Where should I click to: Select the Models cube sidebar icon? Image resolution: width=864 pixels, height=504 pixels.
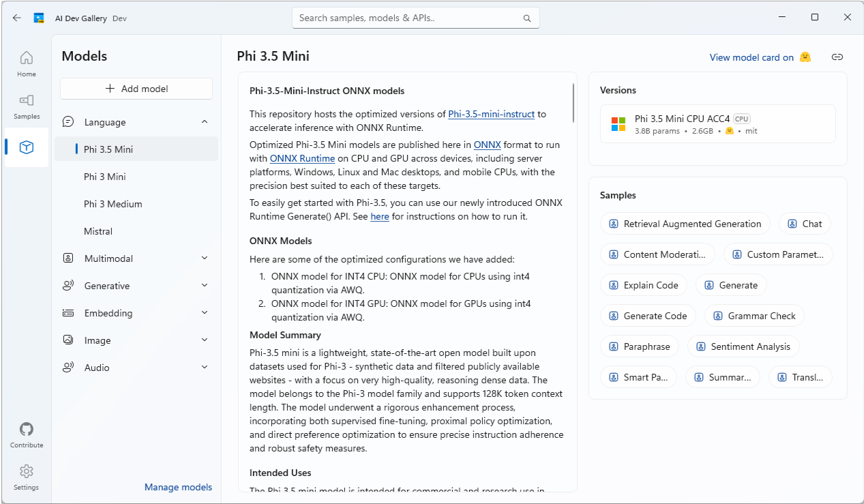coord(27,147)
